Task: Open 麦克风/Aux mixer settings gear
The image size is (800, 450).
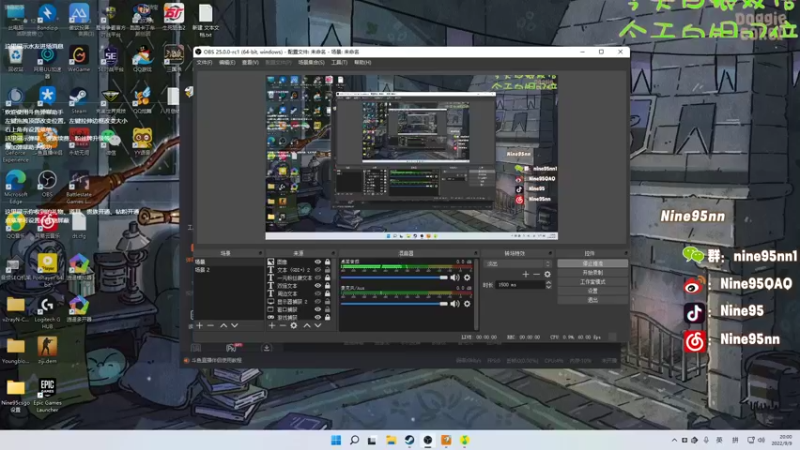Action: point(467,304)
